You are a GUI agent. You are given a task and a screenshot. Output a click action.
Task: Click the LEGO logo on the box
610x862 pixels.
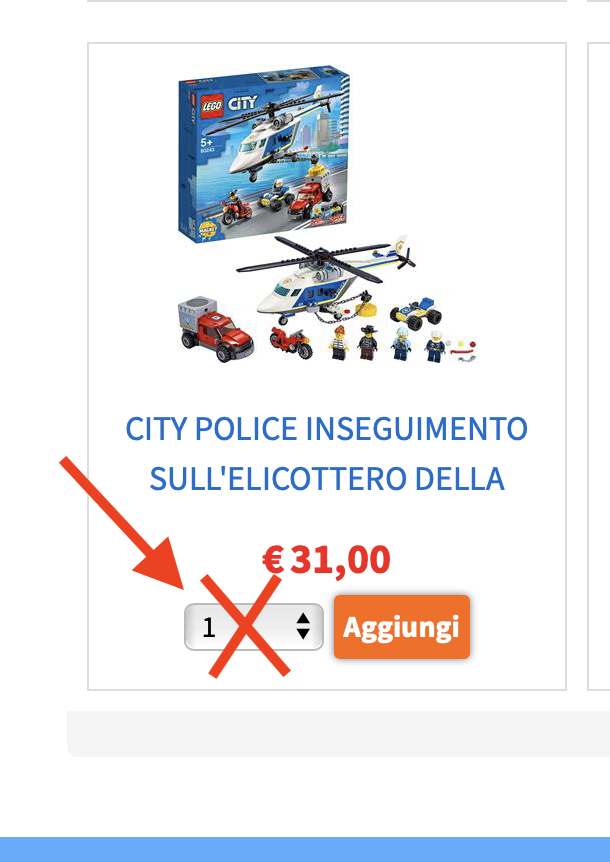(x=212, y=106)
